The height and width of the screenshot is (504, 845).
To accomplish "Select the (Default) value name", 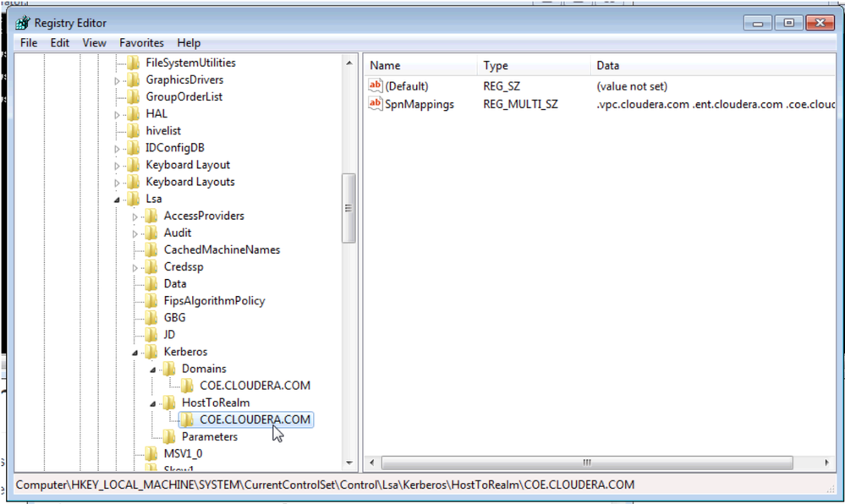I will 407,86.
